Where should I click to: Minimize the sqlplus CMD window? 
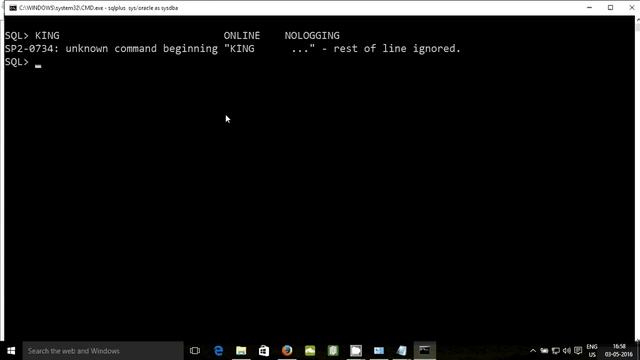[x=589, y=8]
